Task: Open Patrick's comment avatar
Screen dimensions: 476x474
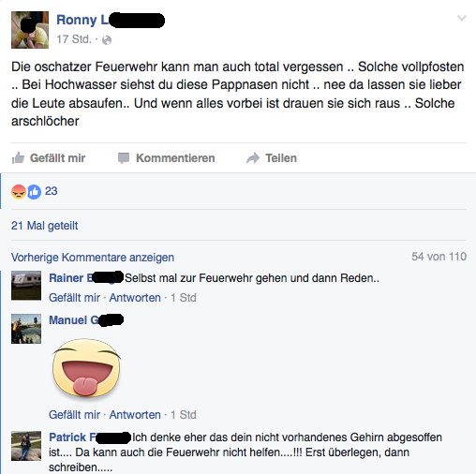Action: [x=26, y=446]
